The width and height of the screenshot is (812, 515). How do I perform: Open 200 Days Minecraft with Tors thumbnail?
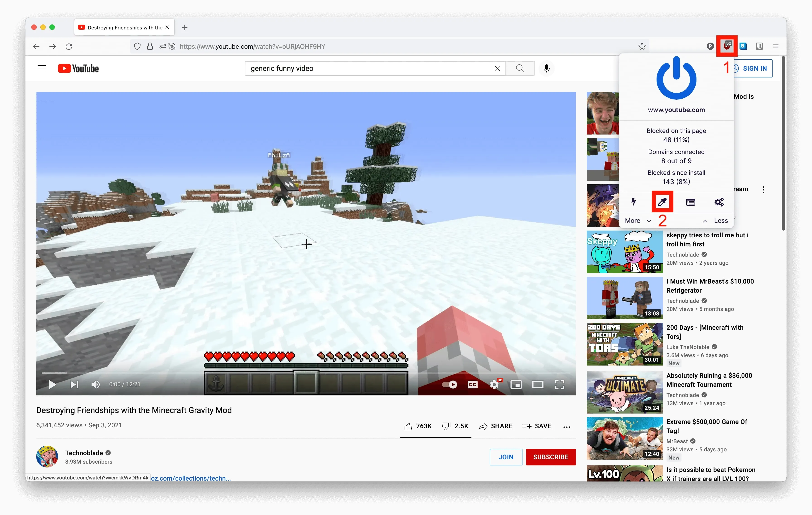coord(624,344)
